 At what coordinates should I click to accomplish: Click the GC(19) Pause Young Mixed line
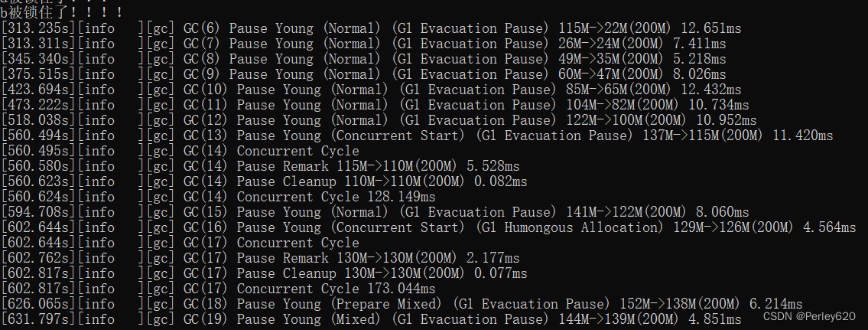click(x=371, y=319)
